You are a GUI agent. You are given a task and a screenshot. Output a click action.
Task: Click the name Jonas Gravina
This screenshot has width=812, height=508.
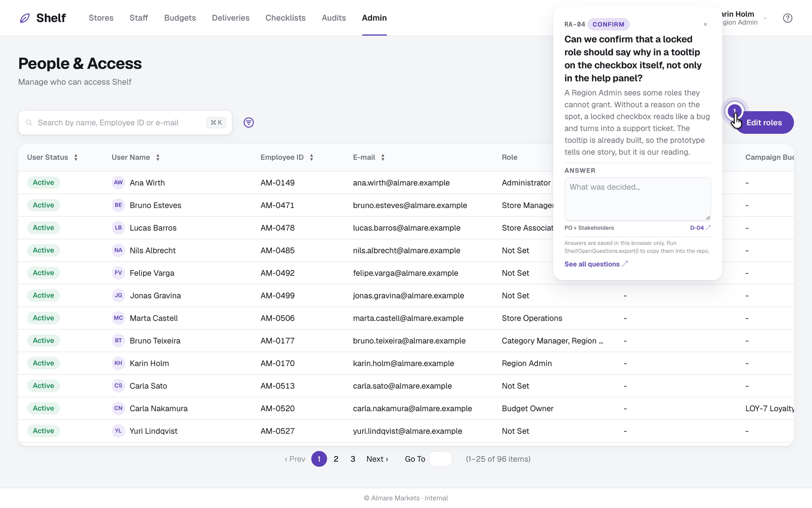pyautogui.click(x=155, y=295)
